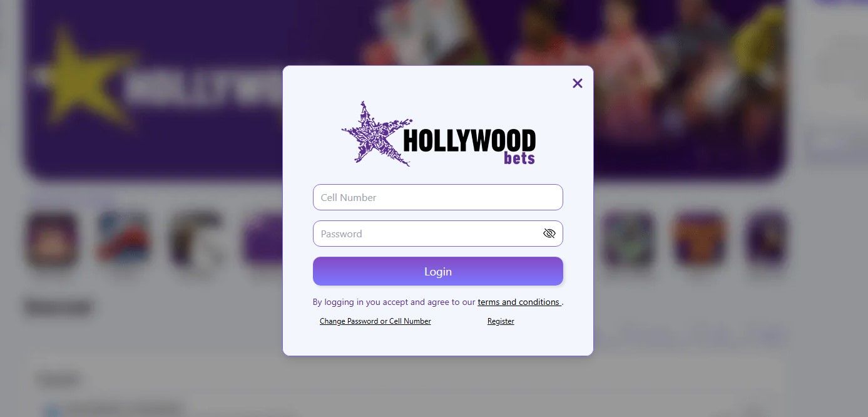Open the solid purple blurred tile beside dialog

tap(263, 240)
